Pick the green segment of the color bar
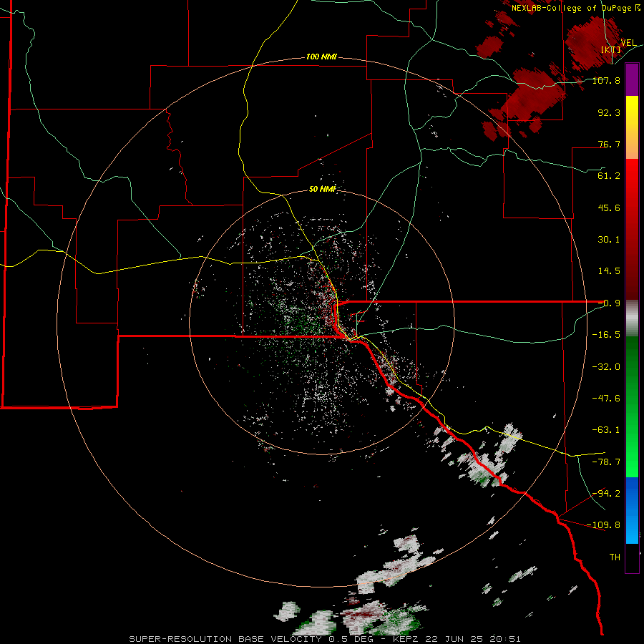 coord(632,406)
